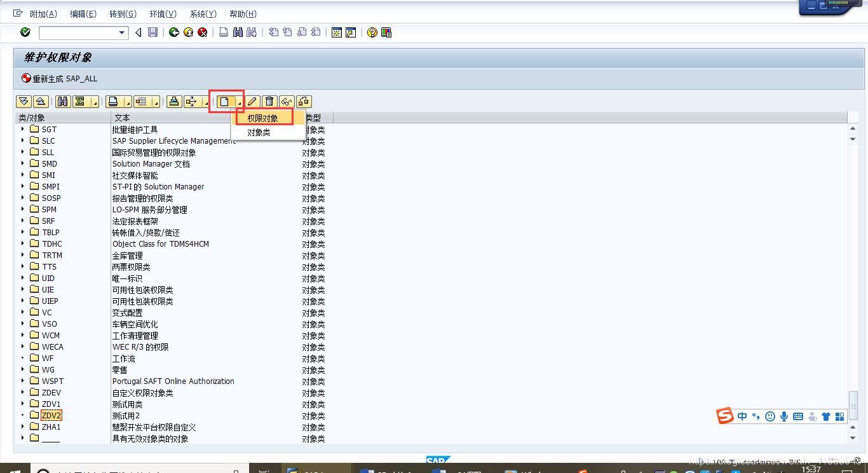Open the command field dropdown arrow

[x=123, y=32]
